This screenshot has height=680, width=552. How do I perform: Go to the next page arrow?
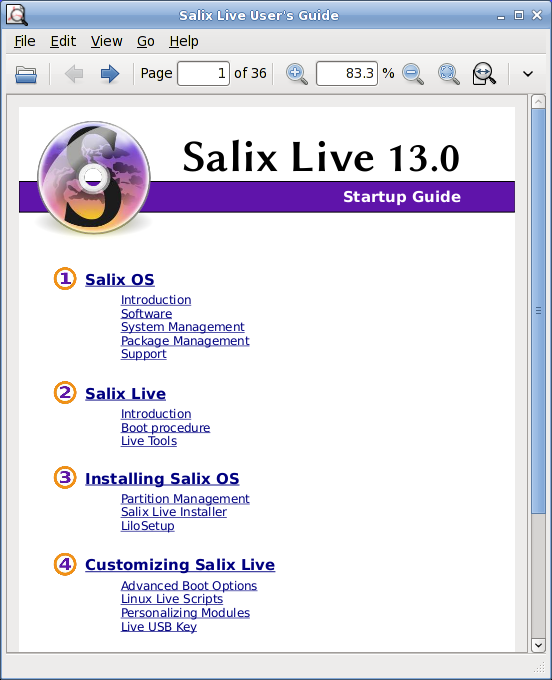[110, 74]
